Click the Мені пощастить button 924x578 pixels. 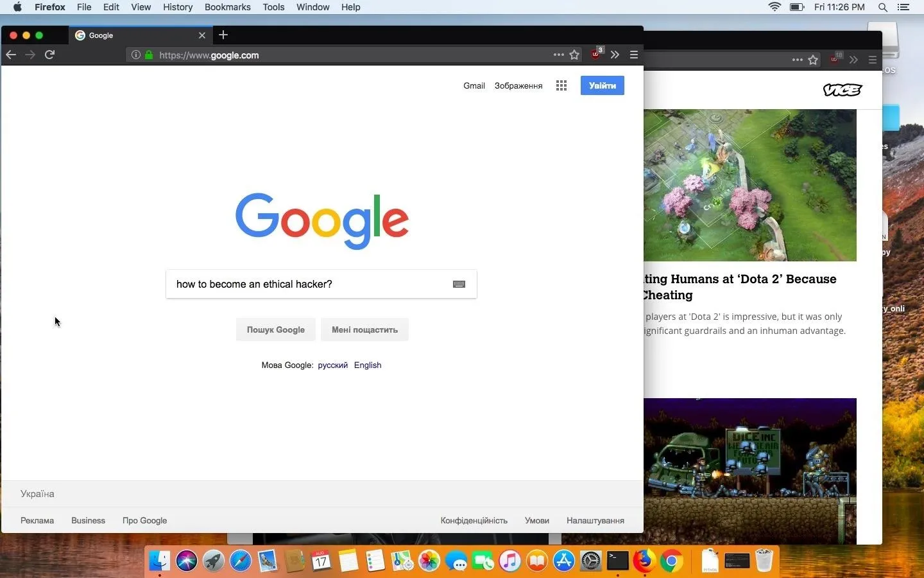coord(364,329)
